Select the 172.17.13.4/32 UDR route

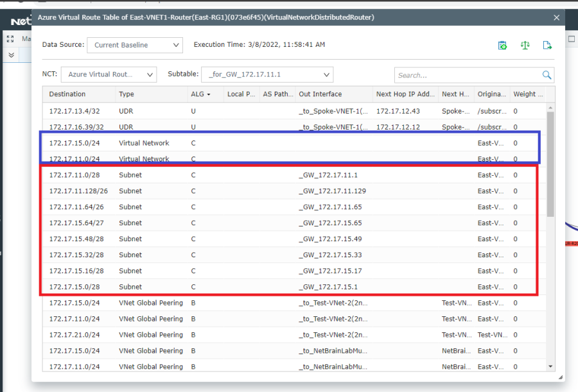click(193, 110)
